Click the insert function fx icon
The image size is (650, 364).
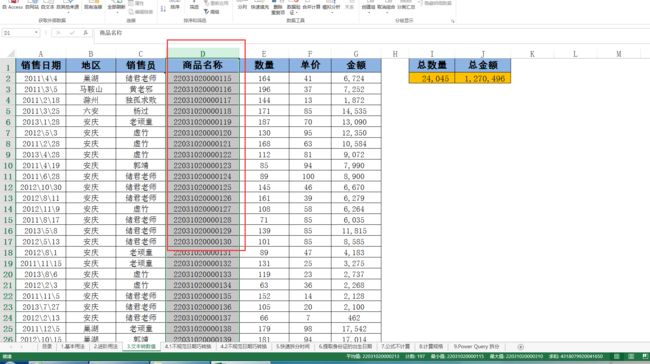85,33
